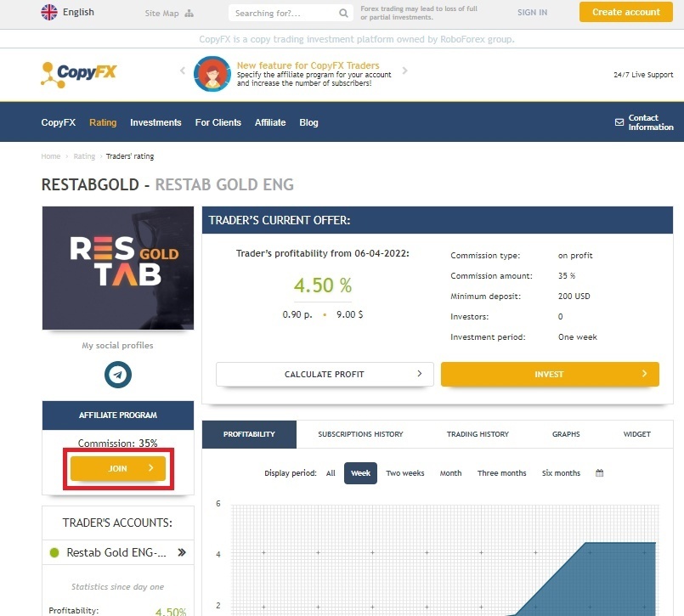The image size is (684, 616).
Task: Open the calendar date picker icon
Action: coord(599,473)
